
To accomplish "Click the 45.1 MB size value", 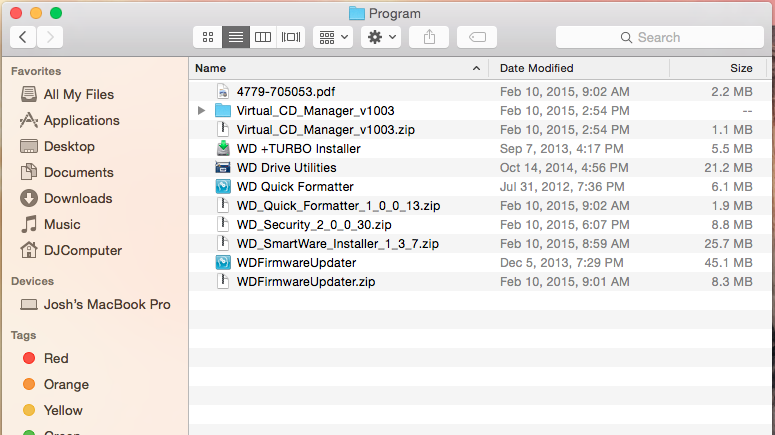I will pos(728,263).
